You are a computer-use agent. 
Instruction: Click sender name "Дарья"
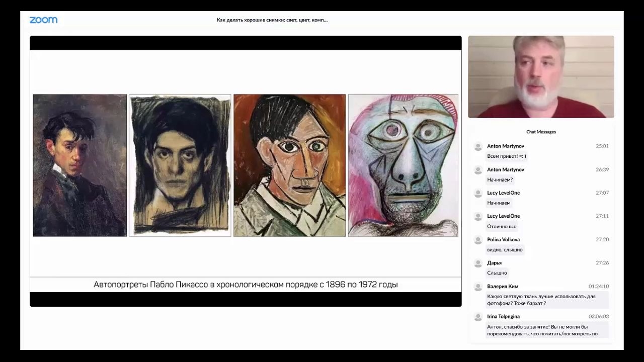495,263
